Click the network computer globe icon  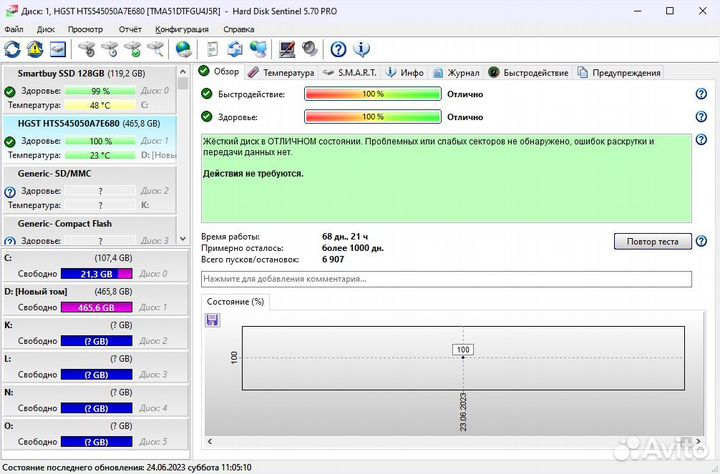coord(258,49)
